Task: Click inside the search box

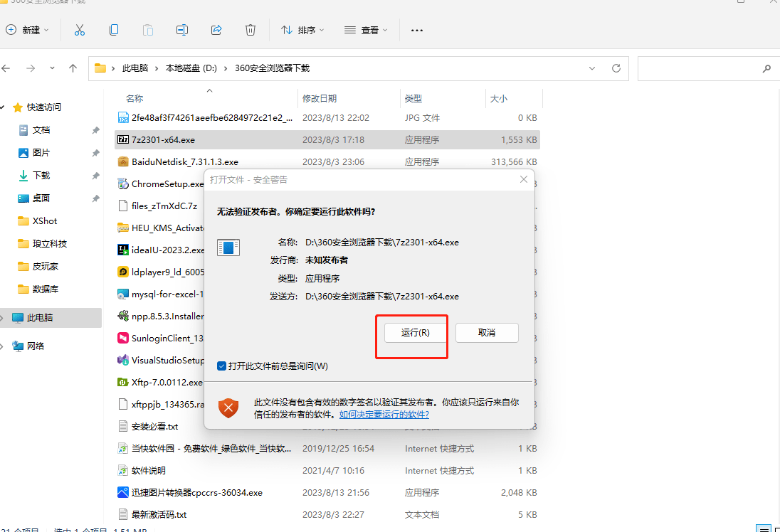Action: [x=705, y=68]
